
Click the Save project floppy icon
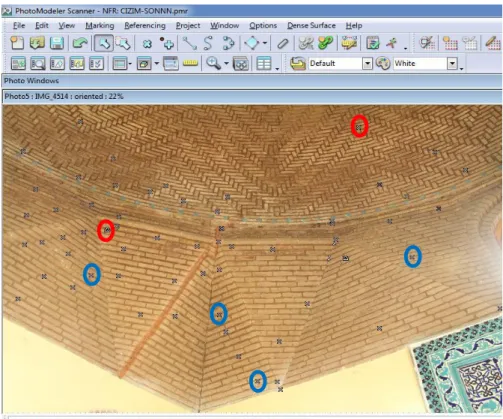pos(57,43)
